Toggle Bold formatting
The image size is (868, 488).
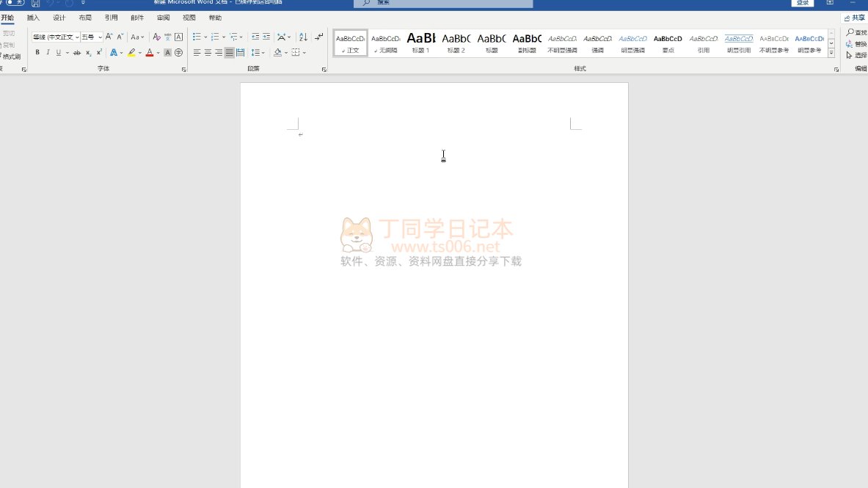click(37, 53)
